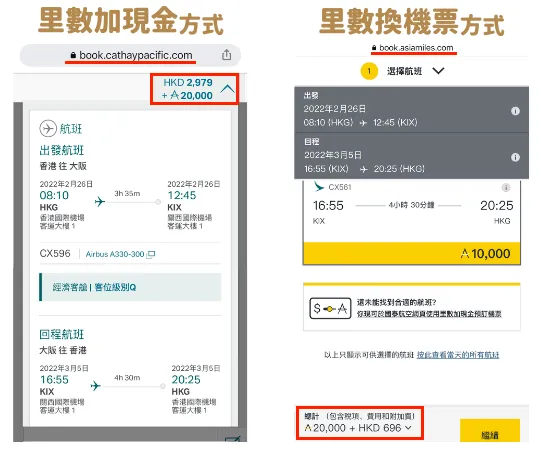Click the book.cathaypacific.com address field

(x=130, y=55)
